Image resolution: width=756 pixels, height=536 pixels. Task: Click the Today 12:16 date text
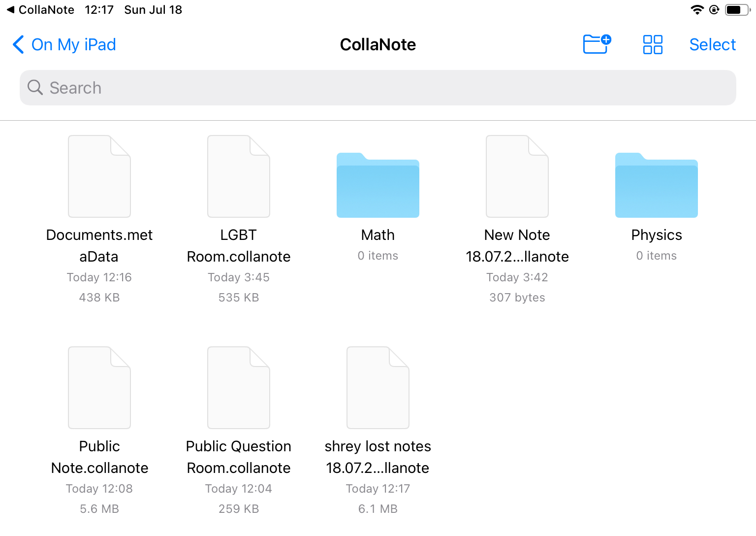[99, 277]
